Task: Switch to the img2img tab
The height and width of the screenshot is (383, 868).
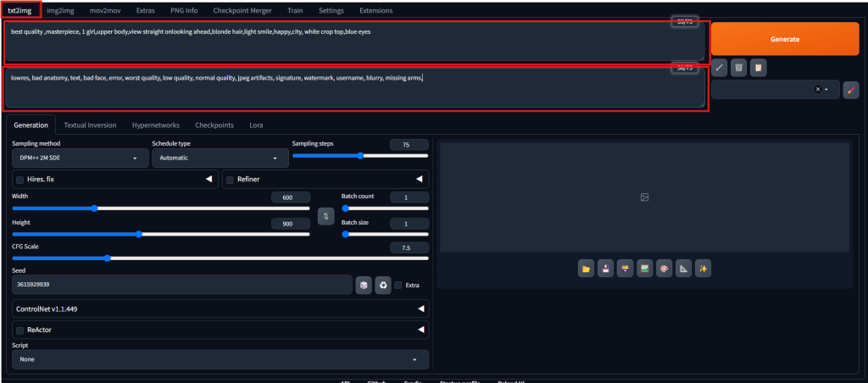Action: pyautogui.click(x=60, y=10)
